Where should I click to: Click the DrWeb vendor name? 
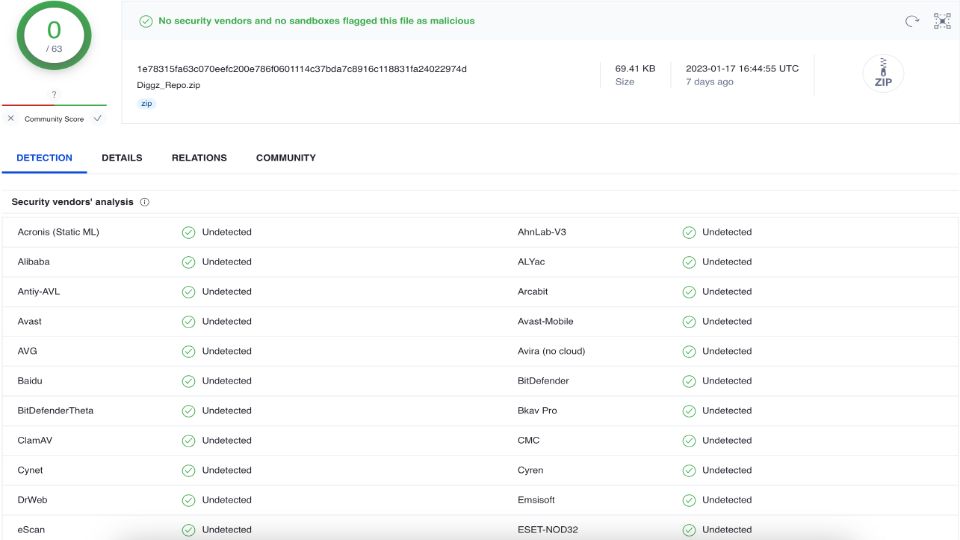[32, 500]
